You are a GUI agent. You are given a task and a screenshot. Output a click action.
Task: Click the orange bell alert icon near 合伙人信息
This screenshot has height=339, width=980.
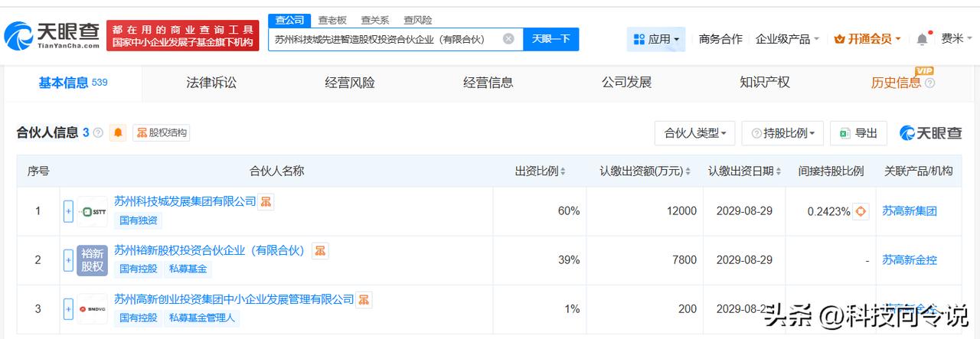[118, 133]
